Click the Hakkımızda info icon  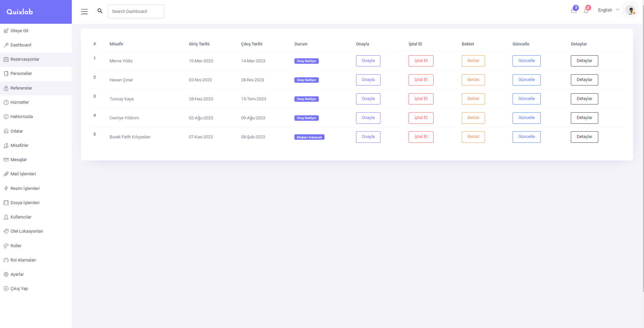(x=6, y=117)
